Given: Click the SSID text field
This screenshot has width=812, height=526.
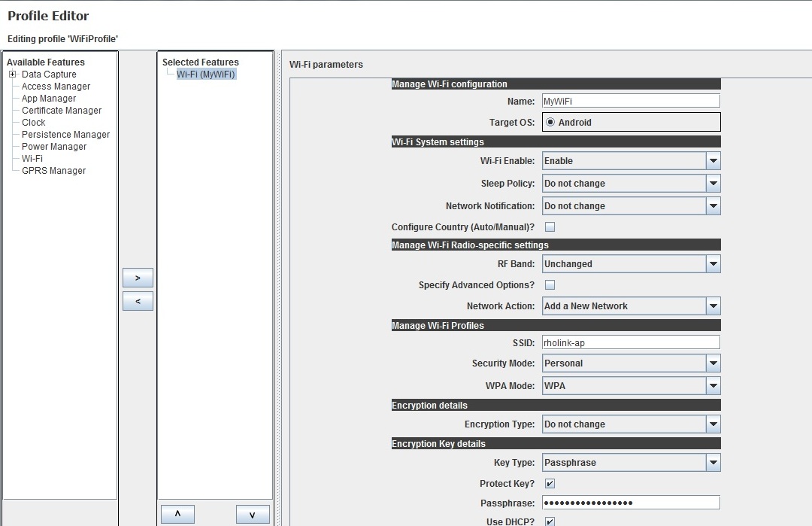Looking at the screenshot, I should pos(630,342).
